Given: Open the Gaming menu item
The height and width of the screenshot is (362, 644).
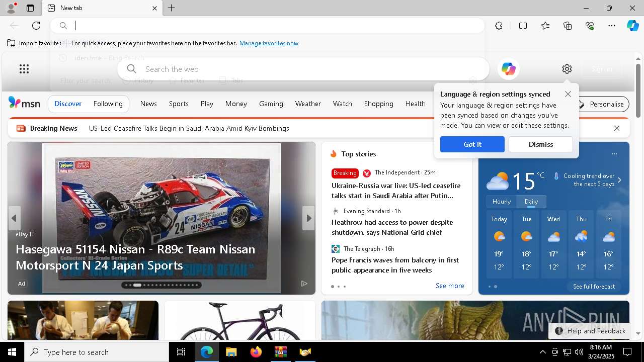Looking at the screenshot, I should (271, 104).
